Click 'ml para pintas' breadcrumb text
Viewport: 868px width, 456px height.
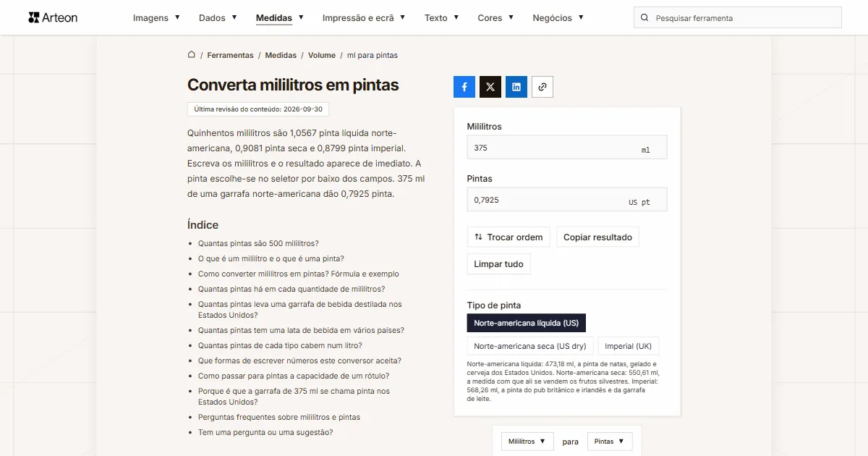click(373, 55)
